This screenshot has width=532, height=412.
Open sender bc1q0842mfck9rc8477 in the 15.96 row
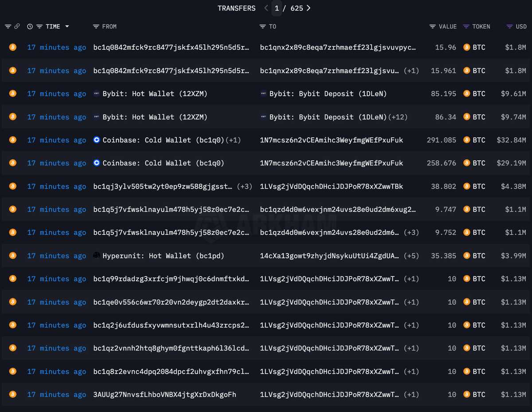[x=172, y=47]
